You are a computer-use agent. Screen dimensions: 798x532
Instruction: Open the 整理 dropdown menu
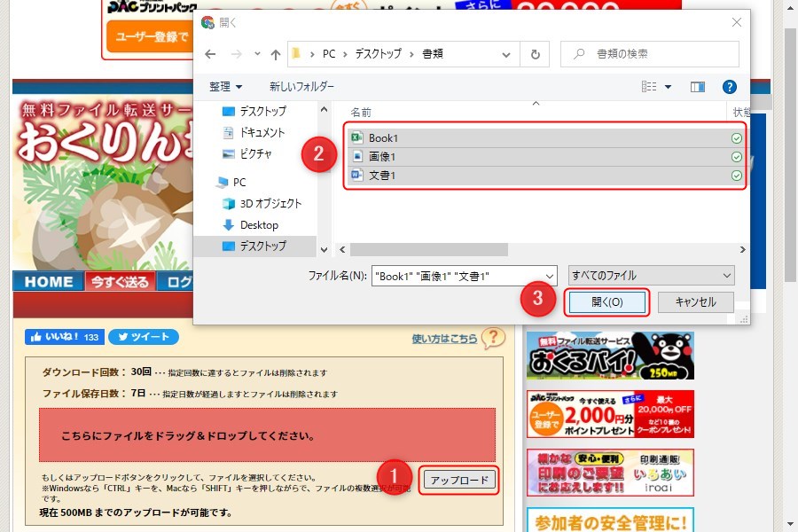(x=225, y=87)
